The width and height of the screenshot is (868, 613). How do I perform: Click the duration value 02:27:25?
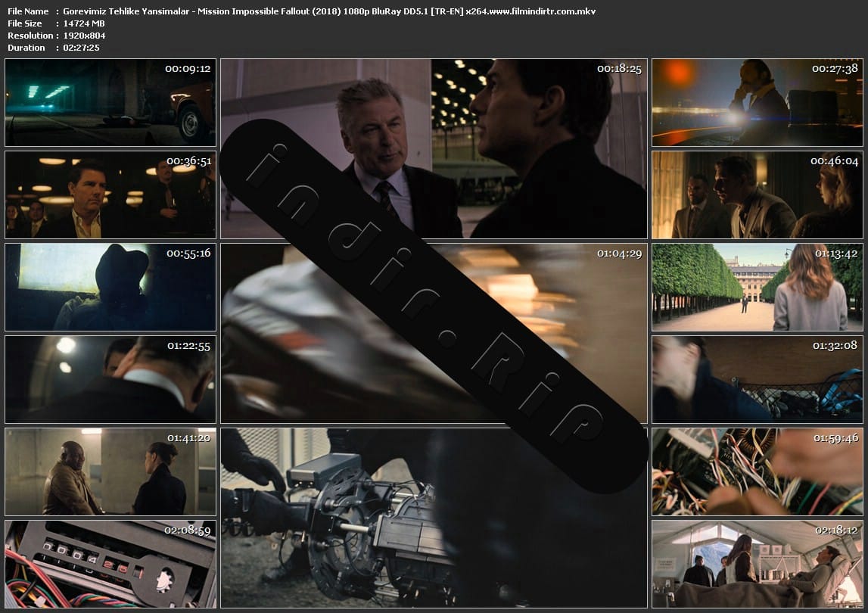pos(82,48)
